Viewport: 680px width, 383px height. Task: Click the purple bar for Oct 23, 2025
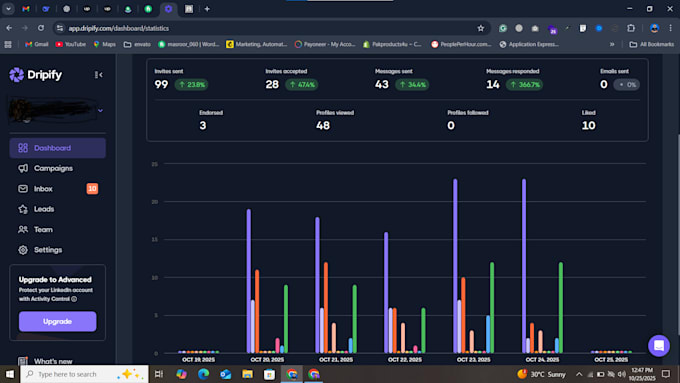pyautogui.click(x=455, y=265)
